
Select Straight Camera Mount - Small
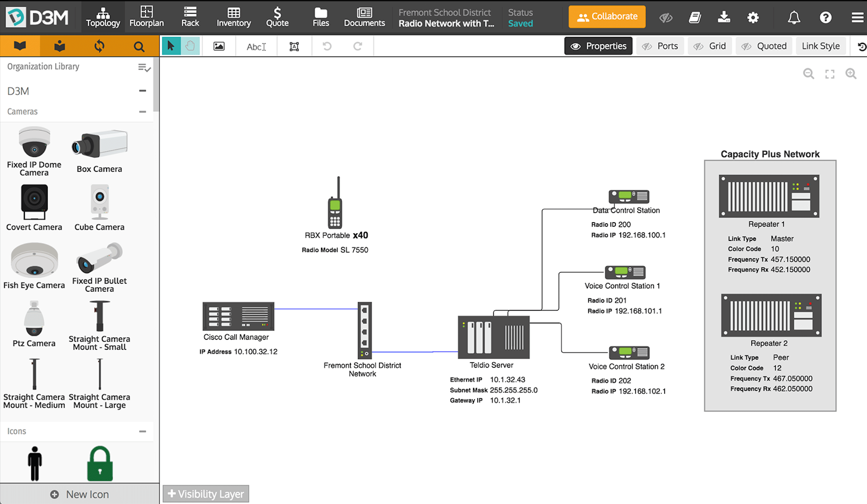tap(99, 325)
